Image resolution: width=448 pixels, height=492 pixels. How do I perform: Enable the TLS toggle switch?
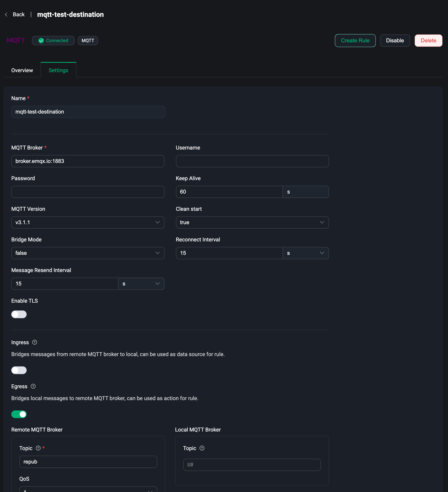click(x=19, y=314)
